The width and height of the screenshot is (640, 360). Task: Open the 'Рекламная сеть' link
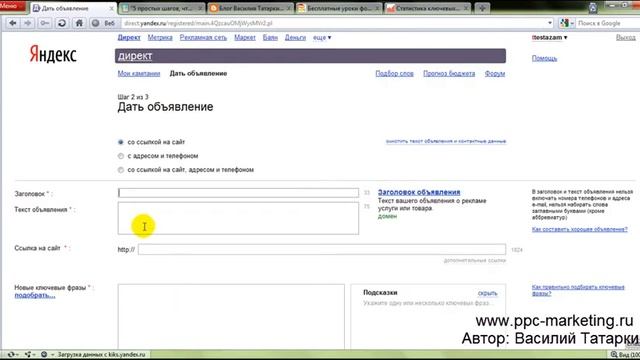(x=203, y=38)
